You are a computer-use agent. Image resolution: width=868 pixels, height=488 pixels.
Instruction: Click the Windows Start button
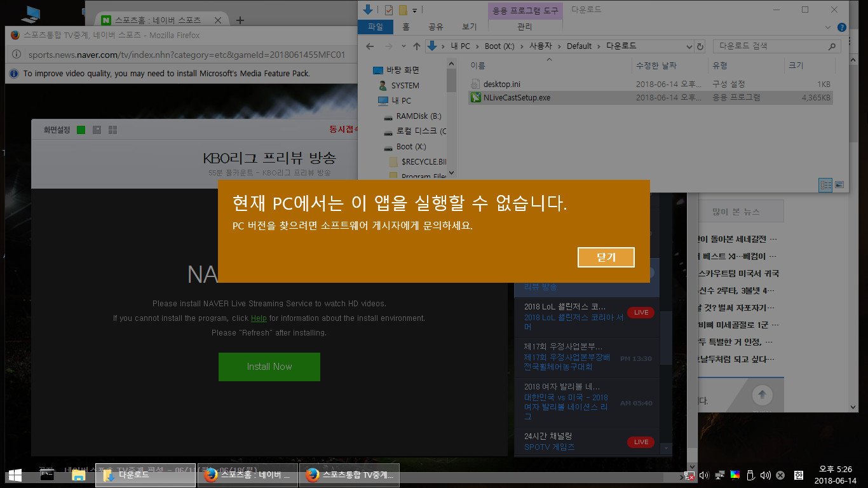(15, 475)
